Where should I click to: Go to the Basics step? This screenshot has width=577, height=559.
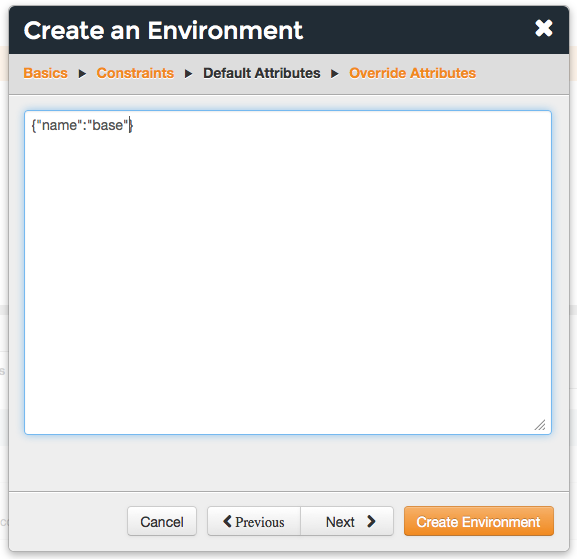pos(46,73)
